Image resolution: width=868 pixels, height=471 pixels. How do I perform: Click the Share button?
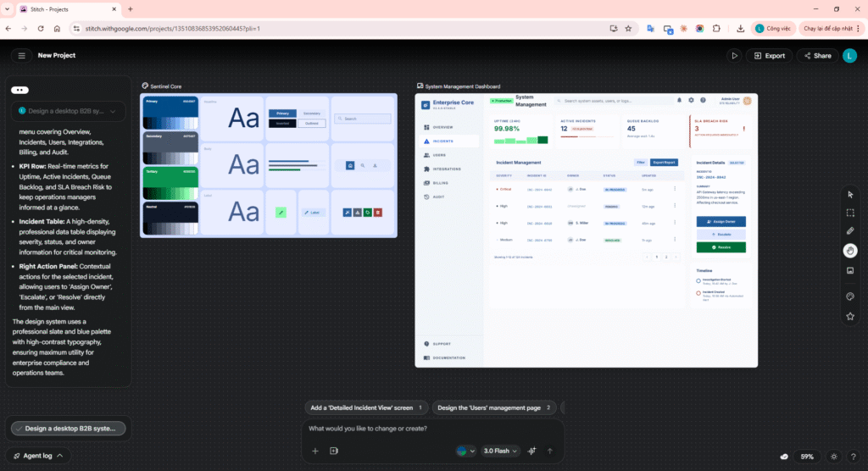(816, 56)
